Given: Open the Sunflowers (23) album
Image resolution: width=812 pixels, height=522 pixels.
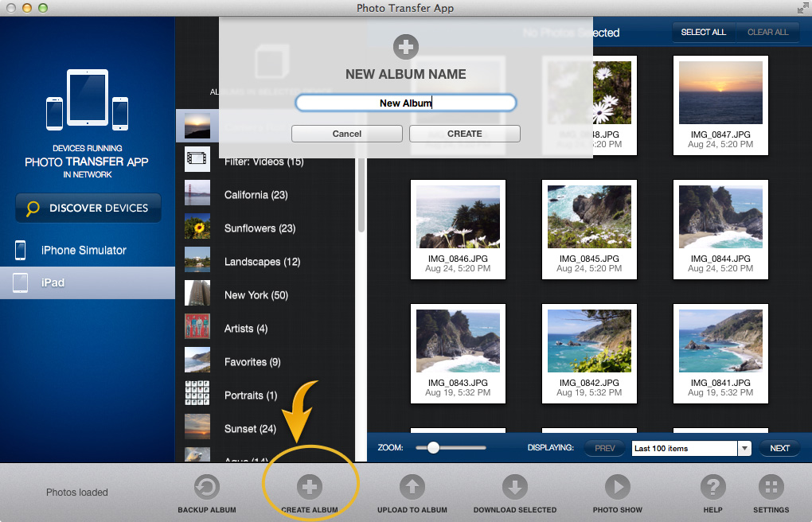Looking at the screenshot, I should [260, 228].
